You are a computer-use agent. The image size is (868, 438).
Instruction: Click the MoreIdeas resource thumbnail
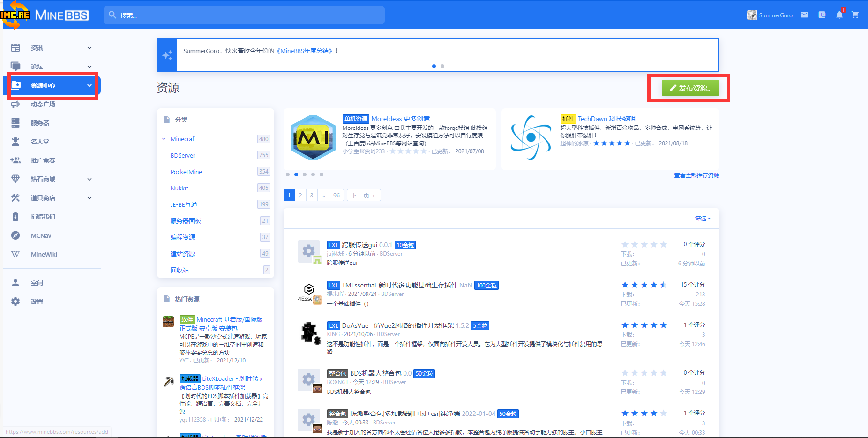pos(313,138)
